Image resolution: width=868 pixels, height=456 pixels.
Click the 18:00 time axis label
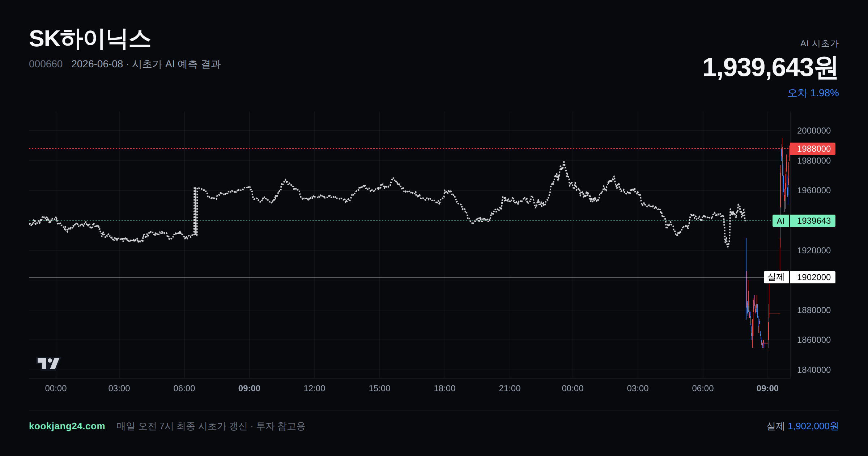pos(444,388)
